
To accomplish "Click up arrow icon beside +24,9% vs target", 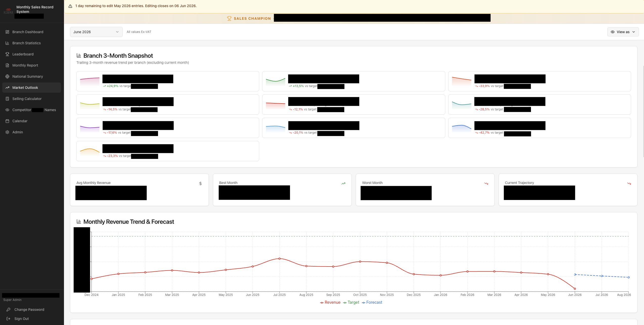I will point(104,86).
